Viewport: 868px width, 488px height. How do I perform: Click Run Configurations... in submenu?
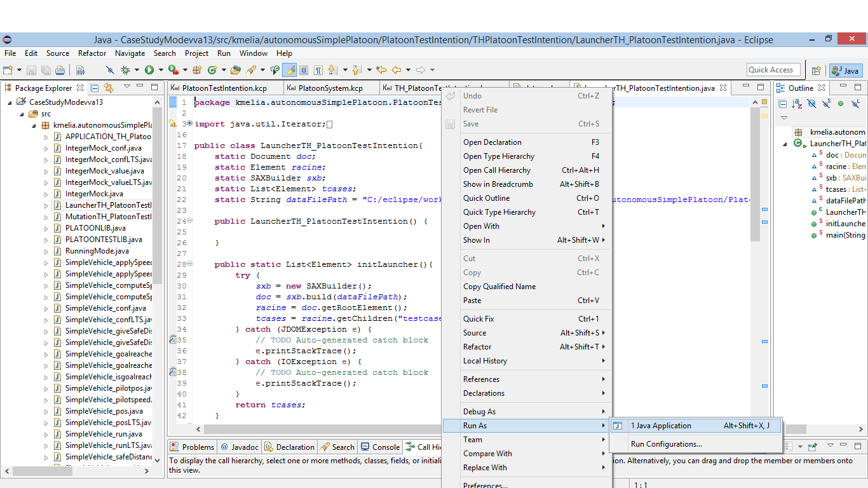coord(666,444)
